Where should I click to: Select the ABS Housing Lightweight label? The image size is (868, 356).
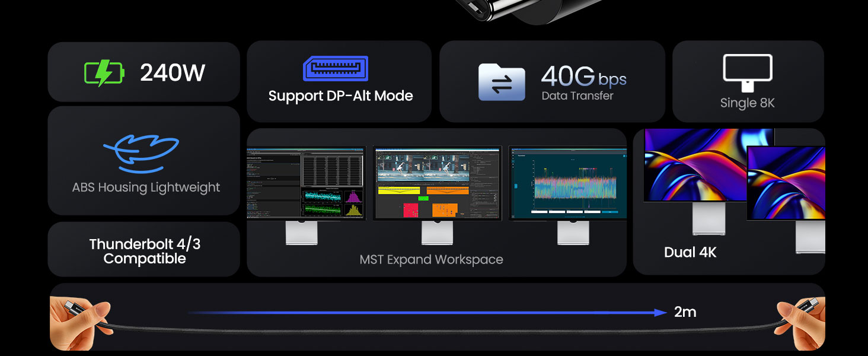[146, 187]
